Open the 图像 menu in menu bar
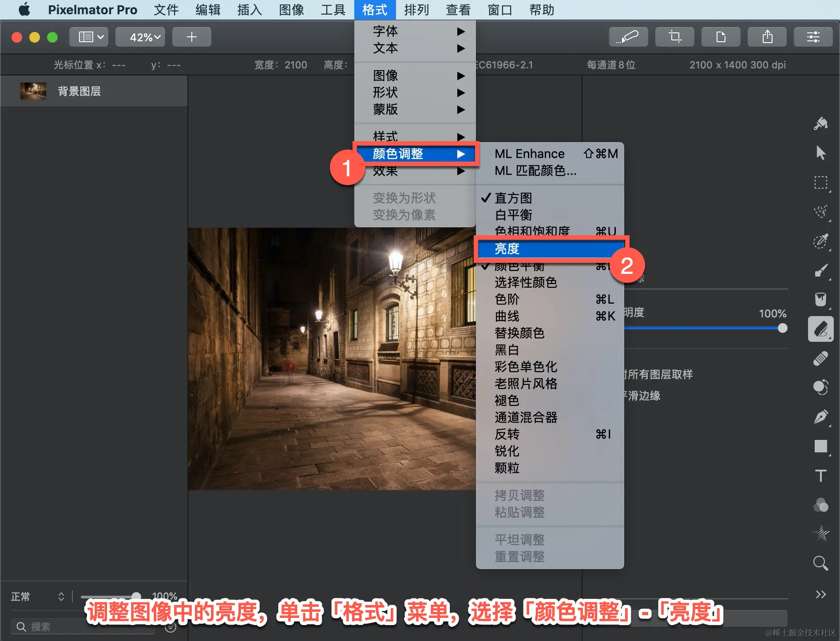 [291, 10]
